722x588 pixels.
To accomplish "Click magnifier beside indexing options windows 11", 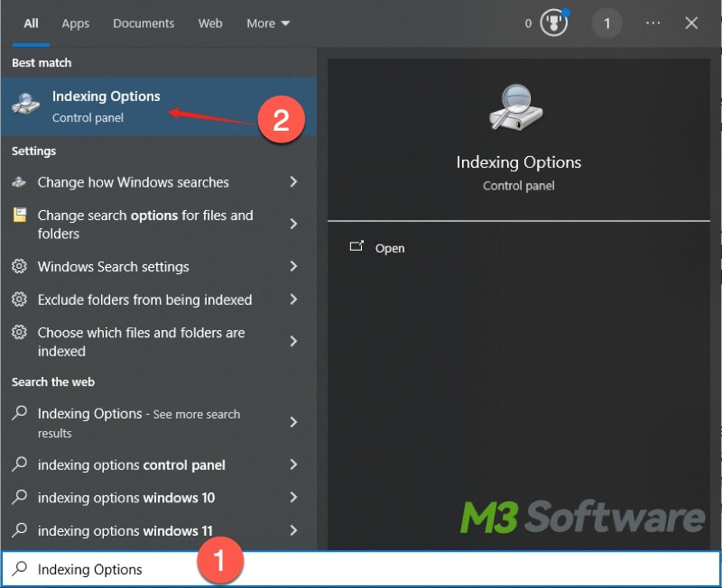I will 19,530.
